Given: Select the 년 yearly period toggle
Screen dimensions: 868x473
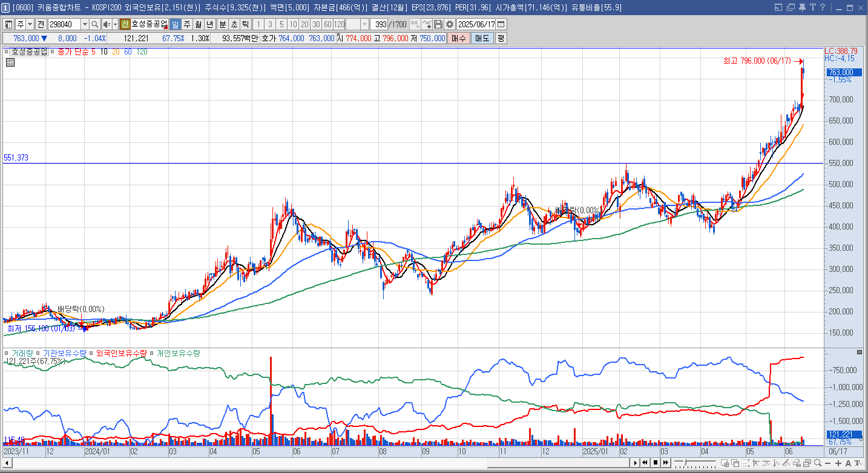Looking at the screenshot, I should pyautogui.click(x=209, y=24).
